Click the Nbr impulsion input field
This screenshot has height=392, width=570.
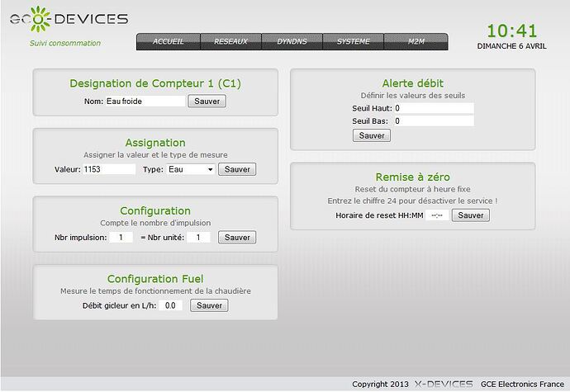click(x=121, y=238)
